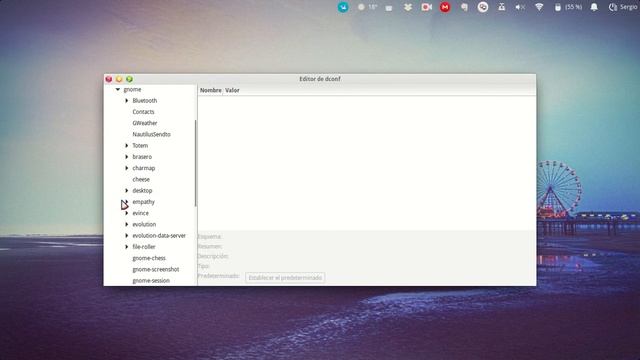Screen dimensions: 640x360
Task: Select the desktop label in tree
Action: click(x=142, y=191)
